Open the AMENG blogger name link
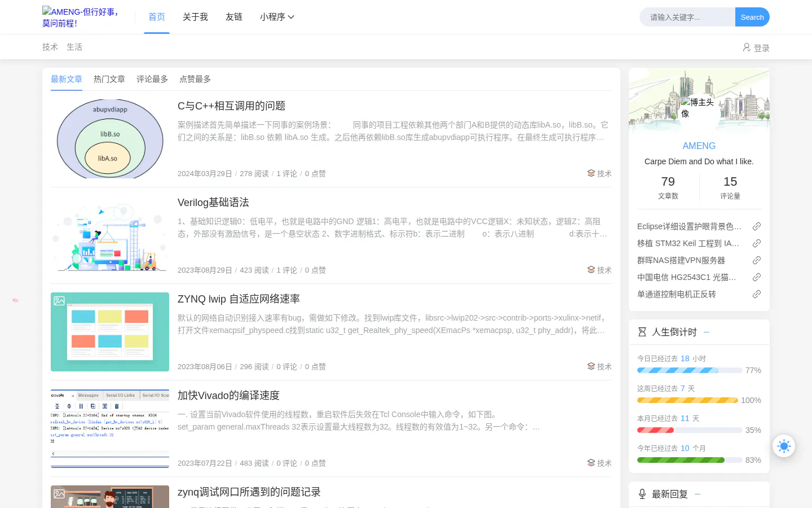 [699, 146]
